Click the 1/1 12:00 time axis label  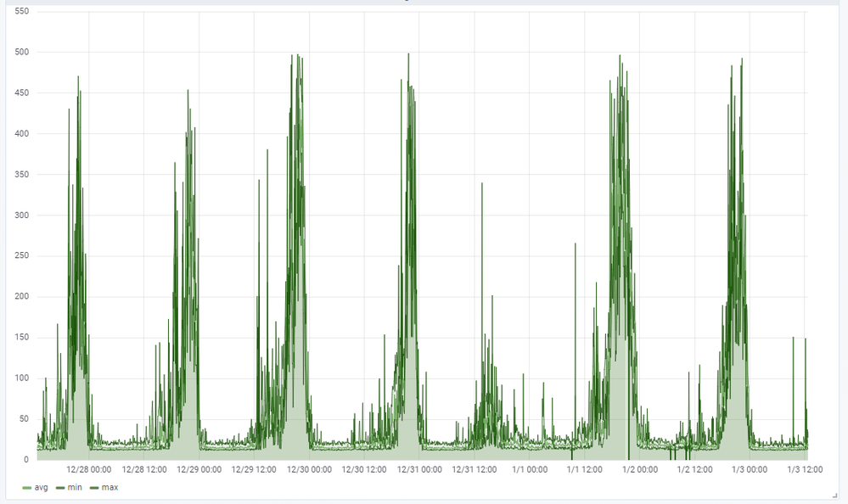(585, 469)
